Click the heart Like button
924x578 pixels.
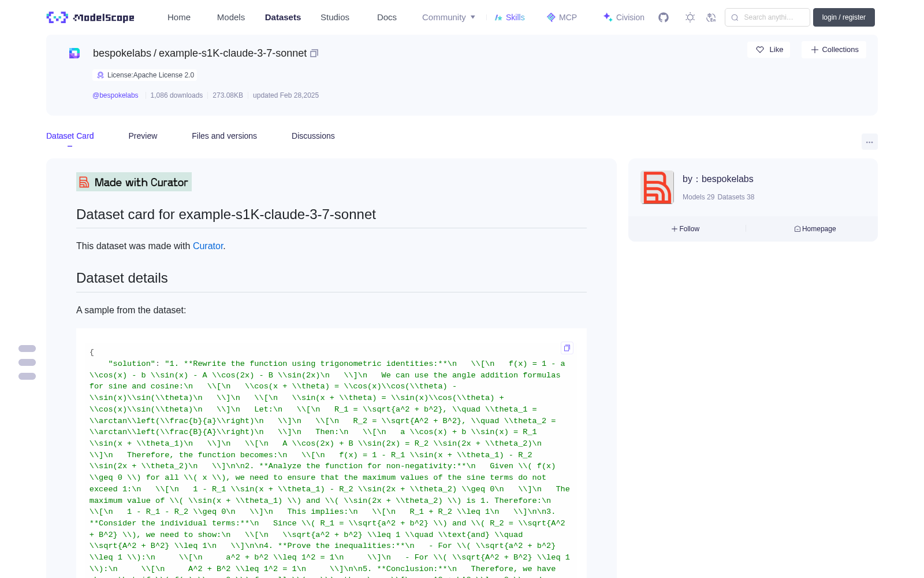tap(769, 50)
